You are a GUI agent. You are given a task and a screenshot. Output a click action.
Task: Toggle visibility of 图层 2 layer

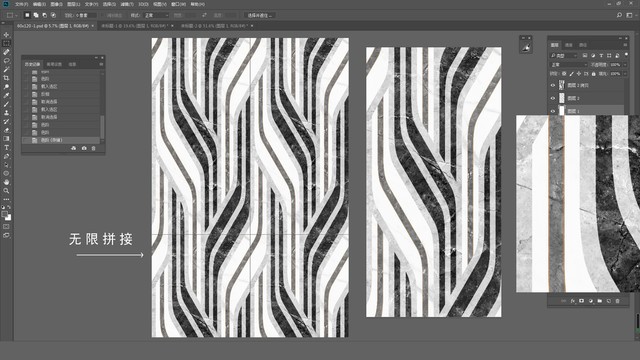(x=553, y=98)
